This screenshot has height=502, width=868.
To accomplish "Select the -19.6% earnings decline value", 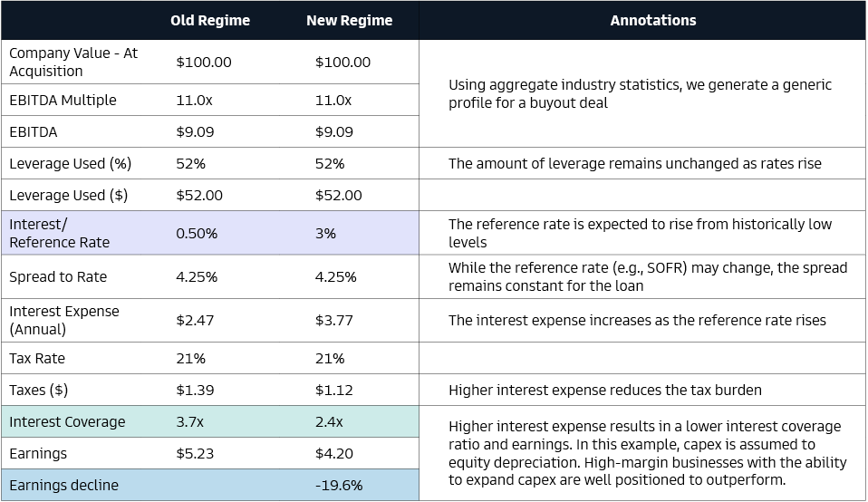I will pos(339,486).
